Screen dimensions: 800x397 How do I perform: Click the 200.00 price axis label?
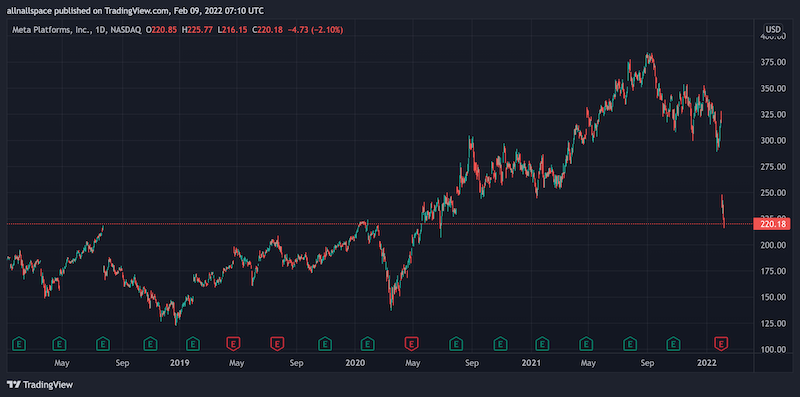(772, 245)
